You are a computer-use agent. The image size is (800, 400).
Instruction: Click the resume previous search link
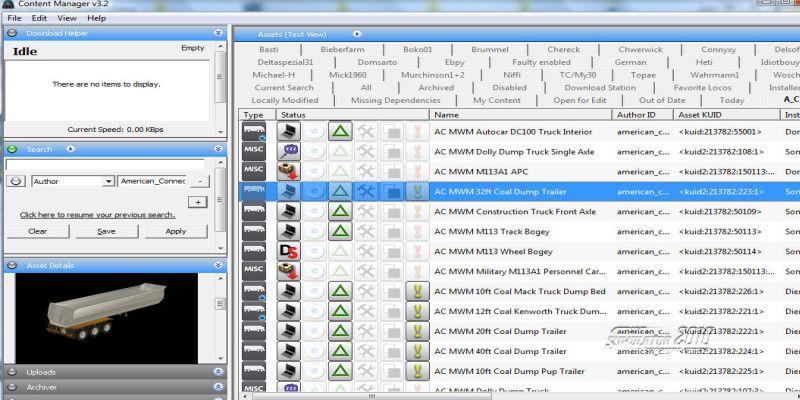click(x=97, y=214)
